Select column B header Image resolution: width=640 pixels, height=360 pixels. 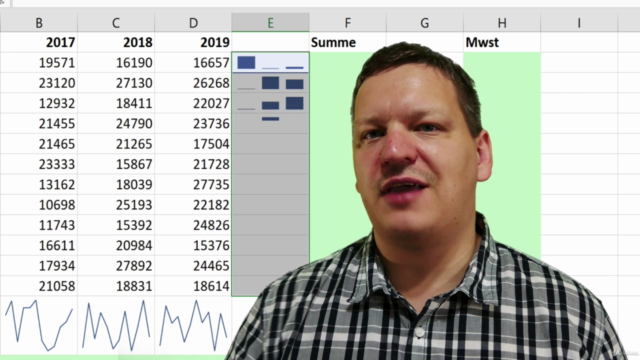(39, 23)
